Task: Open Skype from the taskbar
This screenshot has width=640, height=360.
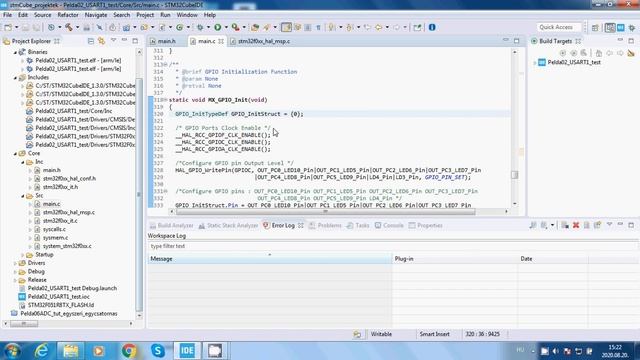Action: (158, 351)
